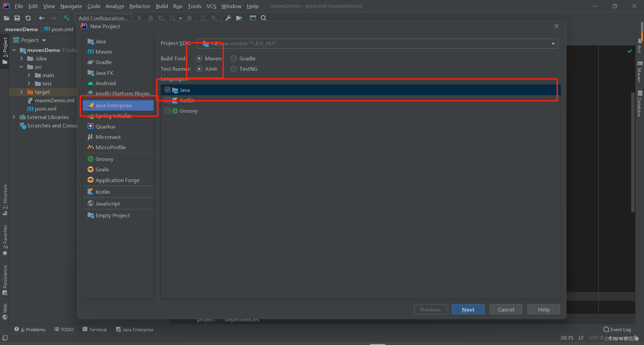Expand the .idea folder
644x345 pixels.
coord(21,58)
